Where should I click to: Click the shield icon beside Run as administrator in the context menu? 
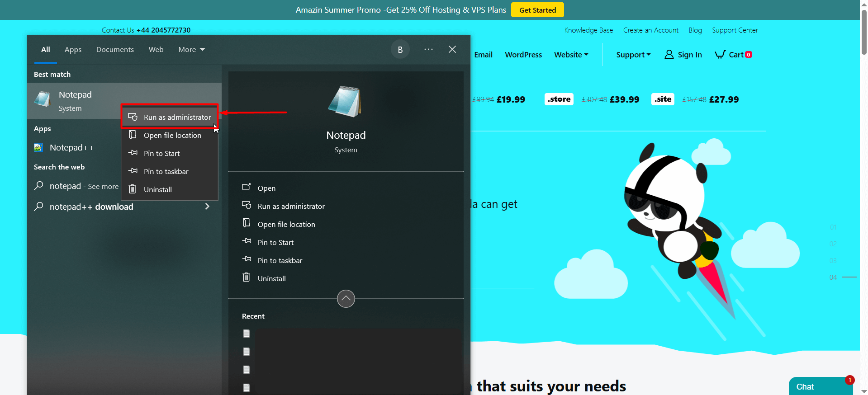point(133,117)
